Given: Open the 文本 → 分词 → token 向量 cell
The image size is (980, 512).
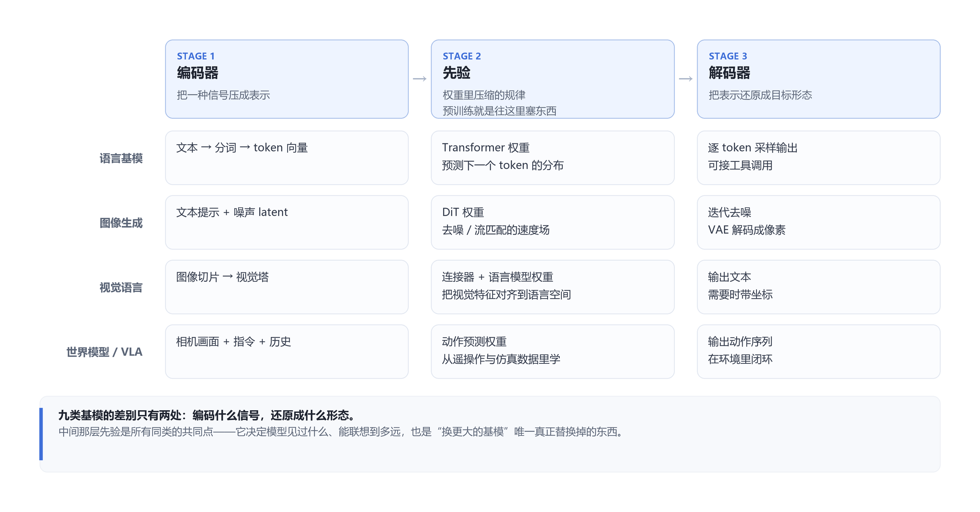Looking at the screenshot, I should (287, 158).
